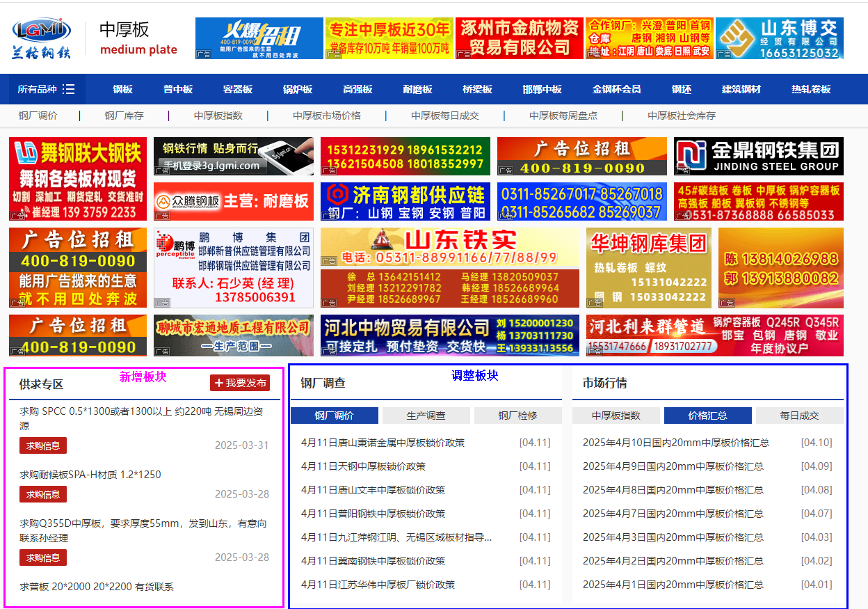
Task: Open 4月11日天钢中厚板锁价政策
Action: point(363,466)
